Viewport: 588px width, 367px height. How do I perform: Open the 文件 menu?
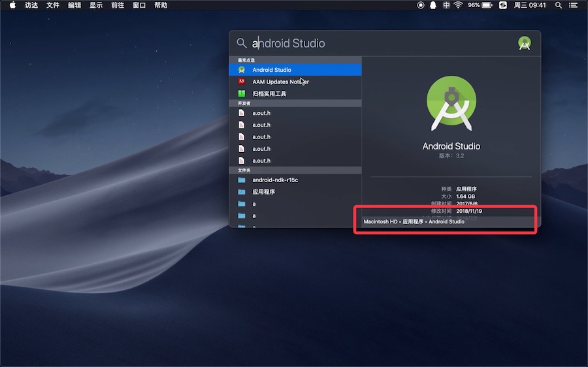[x=53, y=5]
